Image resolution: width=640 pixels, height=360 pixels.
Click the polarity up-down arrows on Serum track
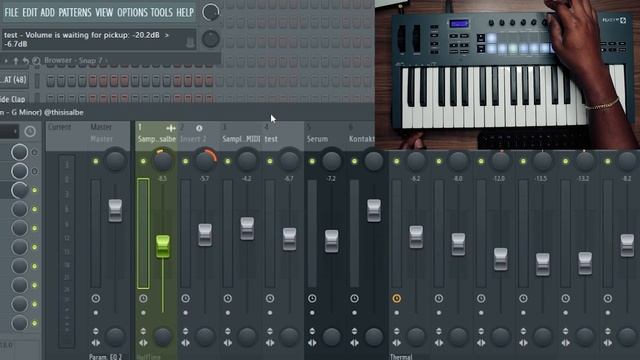[x=312, y=331]
